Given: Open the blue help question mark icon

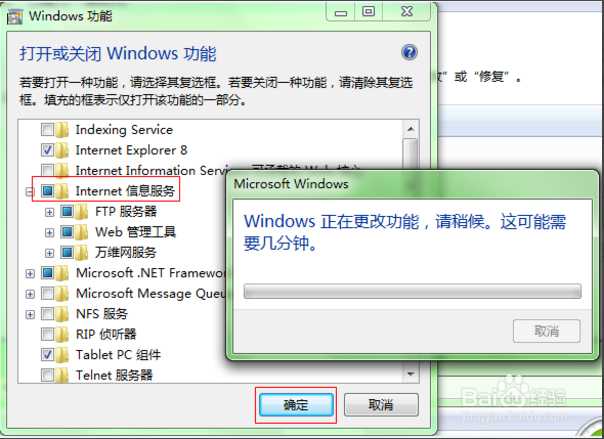Looking at the screenshot, I should [409, 52].
